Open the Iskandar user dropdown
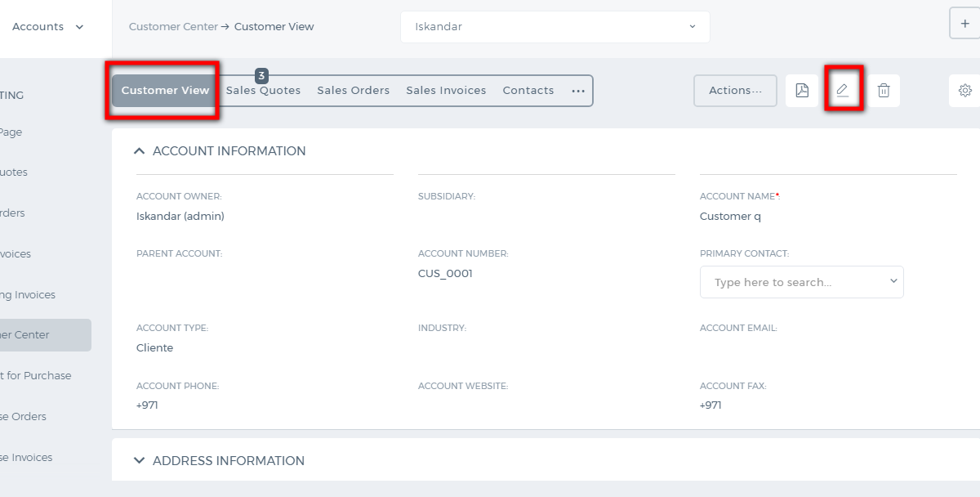This screenshot has width=980, height=497. pos(555,27)
